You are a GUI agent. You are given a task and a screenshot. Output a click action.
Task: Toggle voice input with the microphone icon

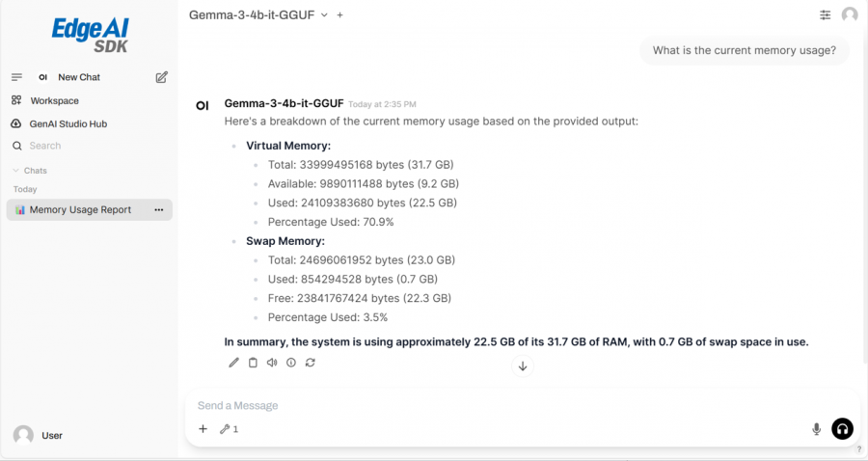click(x=816, y=429)
